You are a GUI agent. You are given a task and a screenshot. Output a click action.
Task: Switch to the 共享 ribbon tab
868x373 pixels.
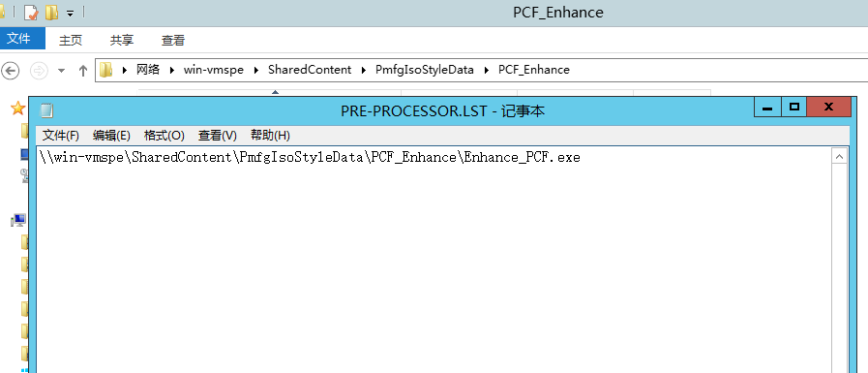122,40
